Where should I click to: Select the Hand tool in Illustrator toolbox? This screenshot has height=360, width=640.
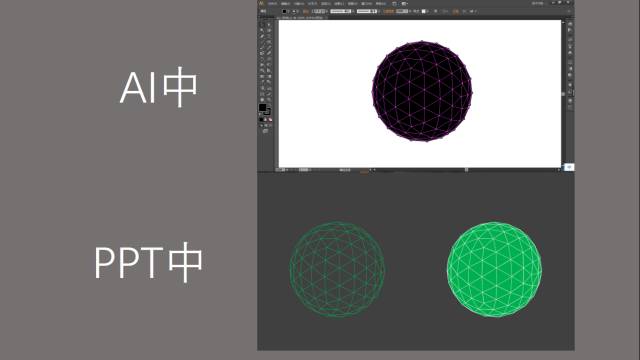pyautogui.click(x=262, y=100)
